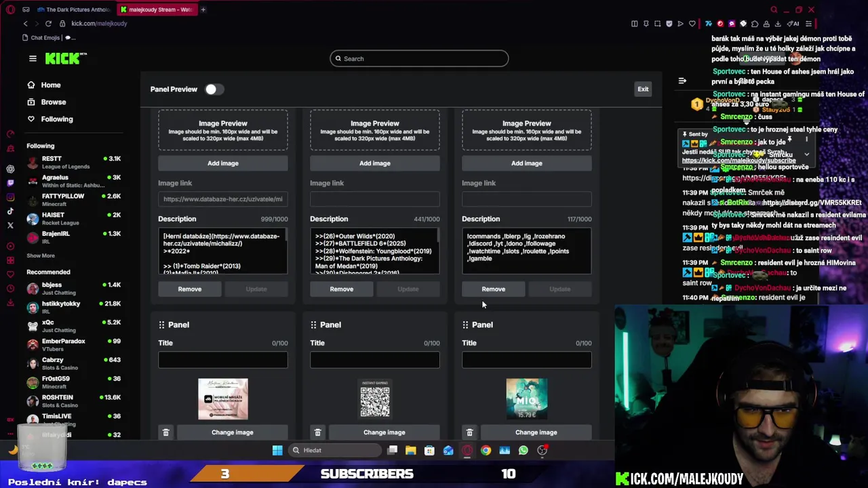
Task: Edit the commands description text area
Action: pyautogui.click(x=527, y=251)
